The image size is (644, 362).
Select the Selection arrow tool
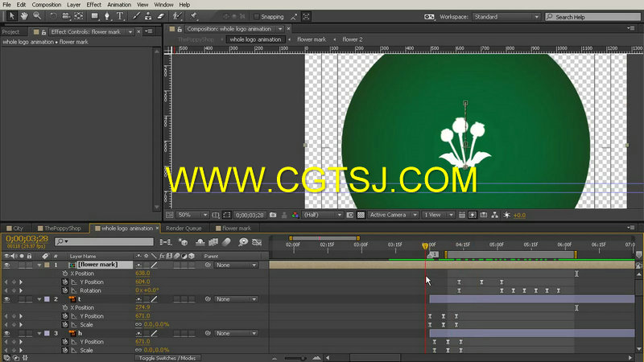[x=11, y=16]
